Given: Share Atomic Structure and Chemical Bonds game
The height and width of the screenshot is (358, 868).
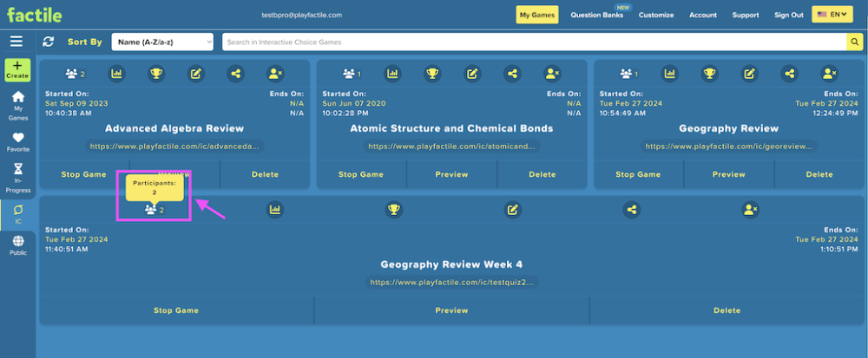Looking at the screenshot, I should coord(512,73).
